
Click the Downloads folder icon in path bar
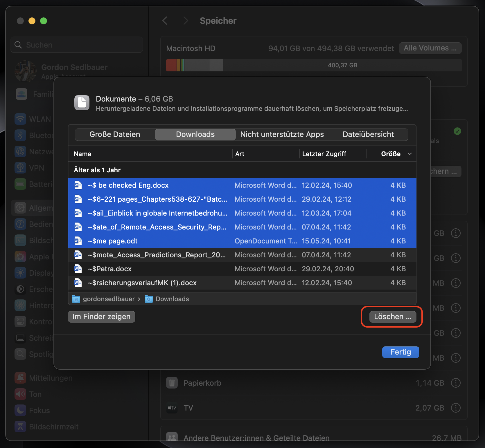(149, 299)
